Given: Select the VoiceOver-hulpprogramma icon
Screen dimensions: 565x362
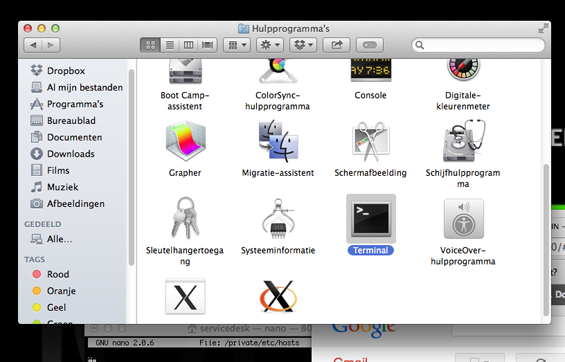Looking at the screenshot, I should coord(463,219).
